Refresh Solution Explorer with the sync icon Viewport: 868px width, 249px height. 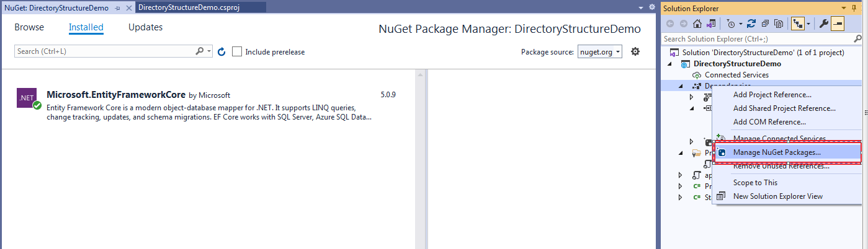point(751,24)
